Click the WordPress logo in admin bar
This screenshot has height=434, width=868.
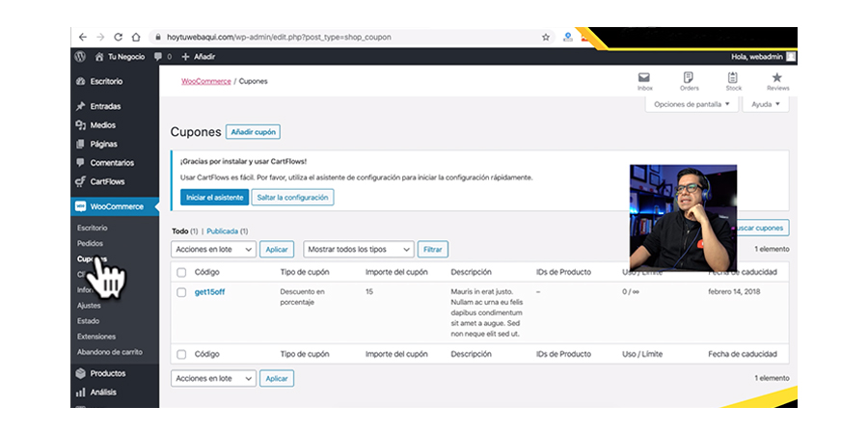point(80,57)
